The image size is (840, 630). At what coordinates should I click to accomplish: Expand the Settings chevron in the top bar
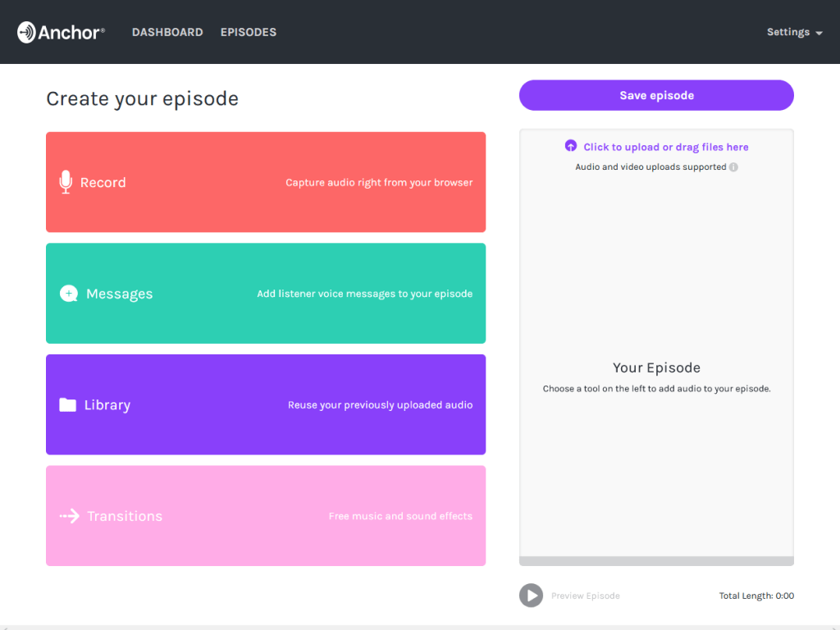[817, 33]
